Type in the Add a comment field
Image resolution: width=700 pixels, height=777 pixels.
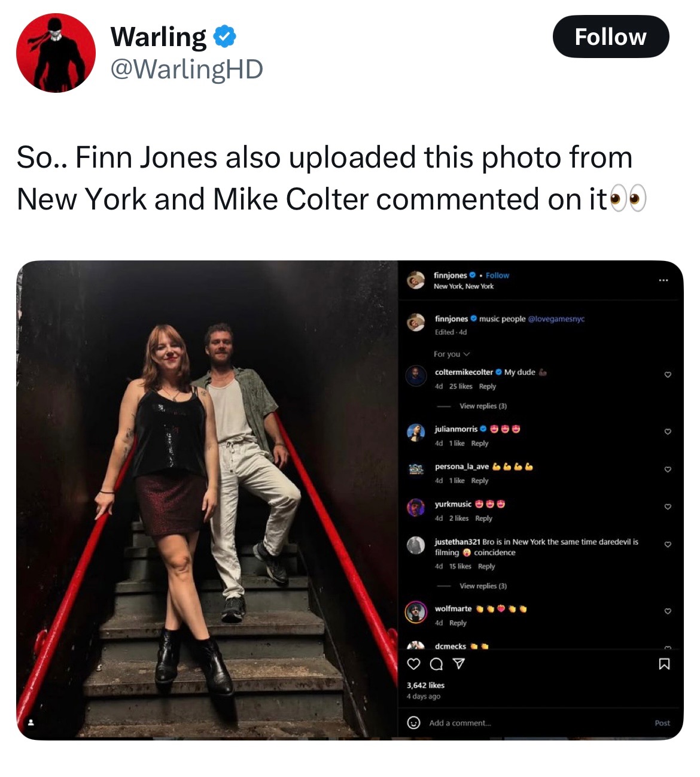[x=526, y=723]
